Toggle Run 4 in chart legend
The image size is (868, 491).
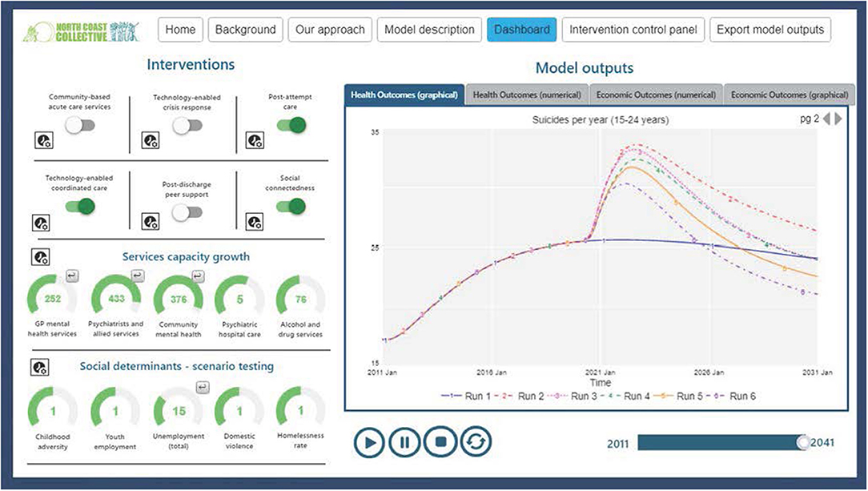[x=625, y=396]
